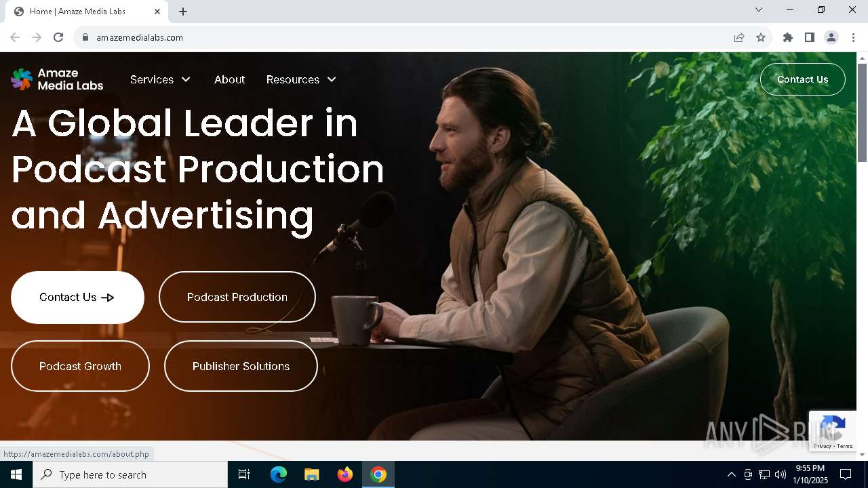Click the scrollbar down arrow
868x488 pixels.
pos(862,455)
